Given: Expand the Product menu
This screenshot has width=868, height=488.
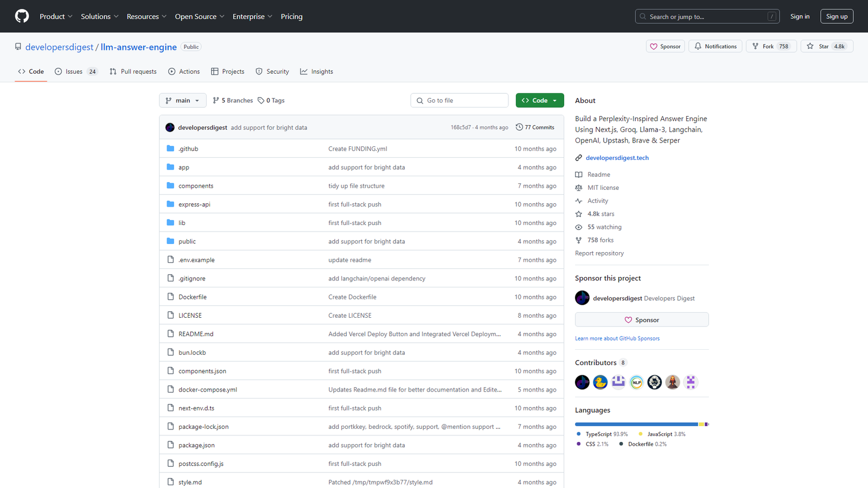Looking at the screenshot, I should (56, 16).
